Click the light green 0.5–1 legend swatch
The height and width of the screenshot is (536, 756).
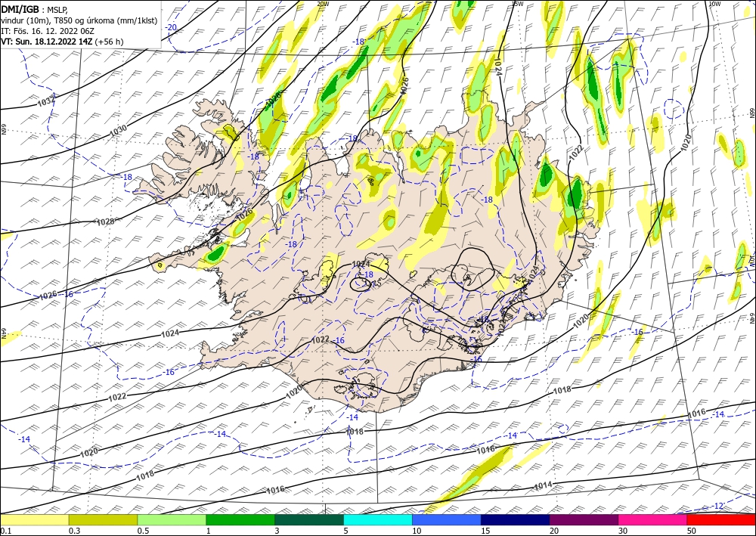[172, 519]
